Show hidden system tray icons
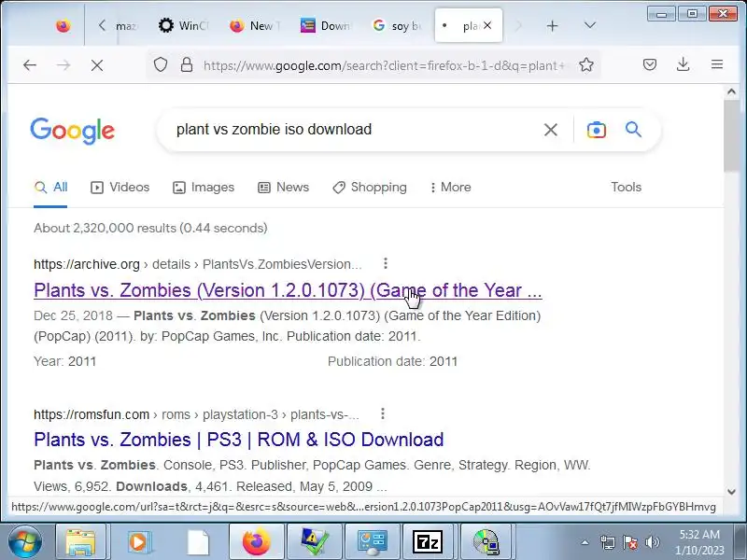The height and width of the screenshot is (560, 747). 585,542
